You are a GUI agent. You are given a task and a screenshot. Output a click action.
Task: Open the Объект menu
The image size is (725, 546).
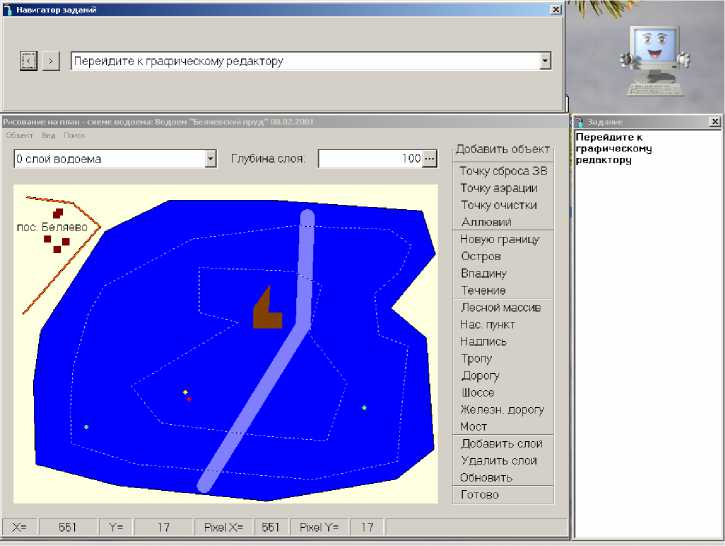pyautogui.click(x=20, y=134)
